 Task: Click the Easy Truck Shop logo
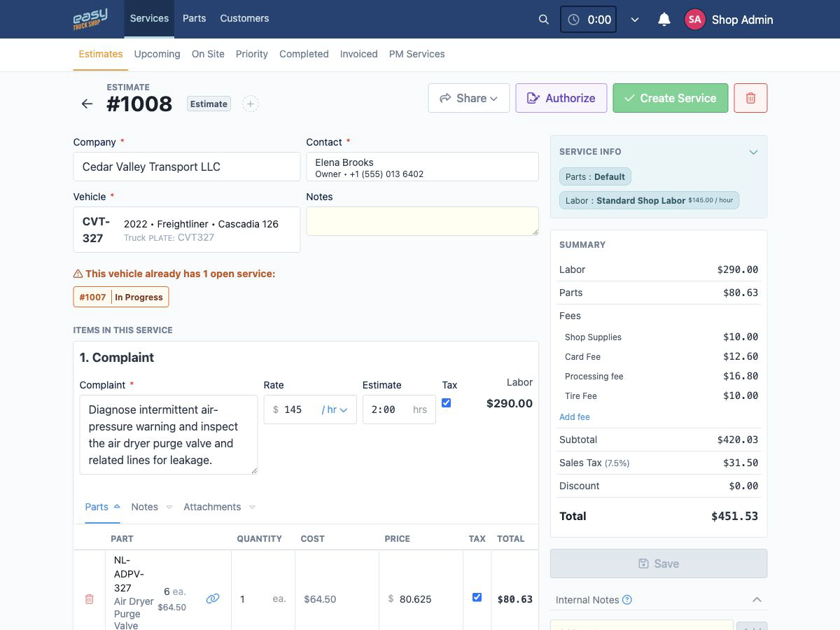click(90, 19)
